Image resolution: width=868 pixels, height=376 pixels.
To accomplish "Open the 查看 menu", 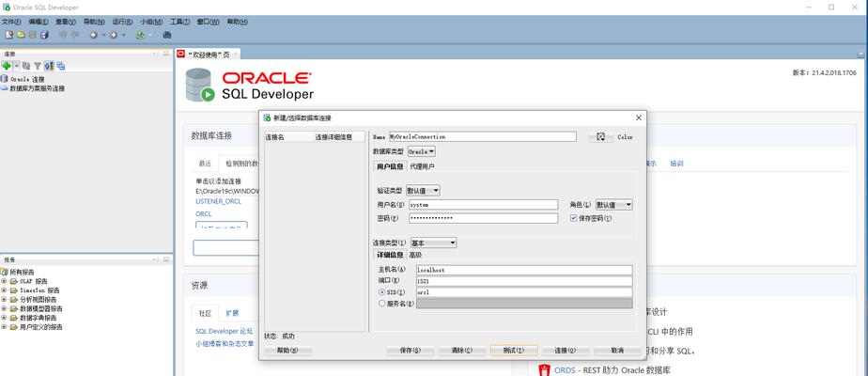I will (66, 22).
